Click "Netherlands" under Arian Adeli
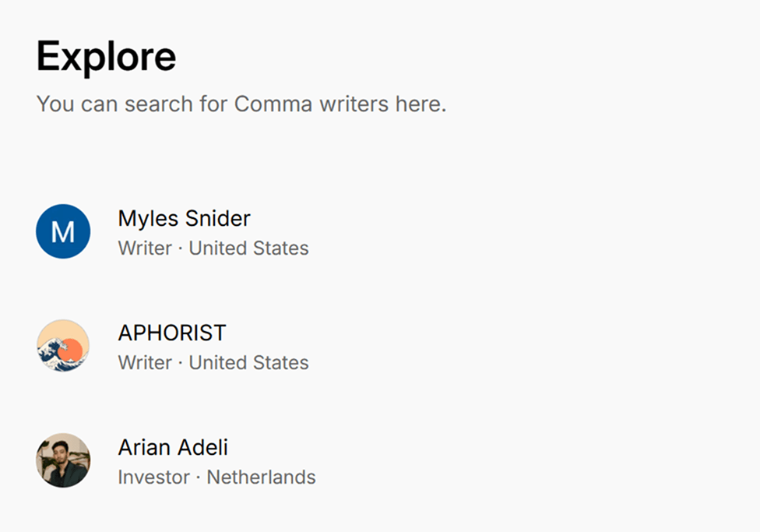760x532 pixels. tap(261, 477)
